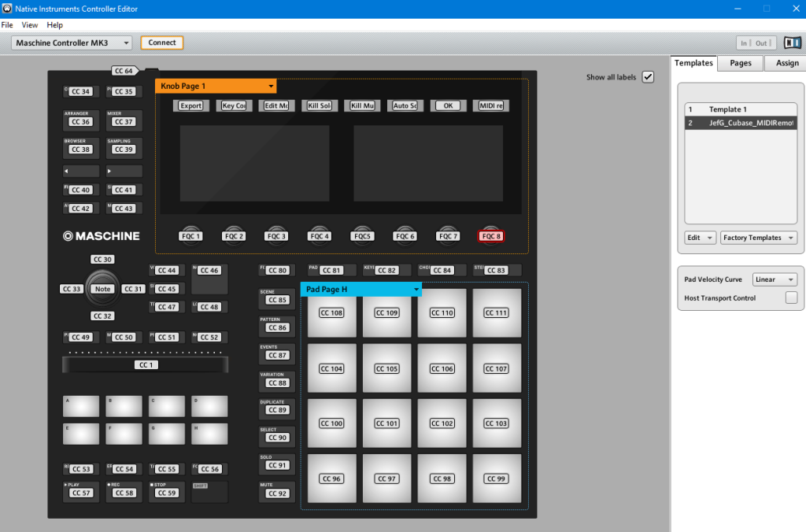This screenshot has height=532, width=806.
Task: Click the MIDI Out indicator
Action: pos(763,43)
